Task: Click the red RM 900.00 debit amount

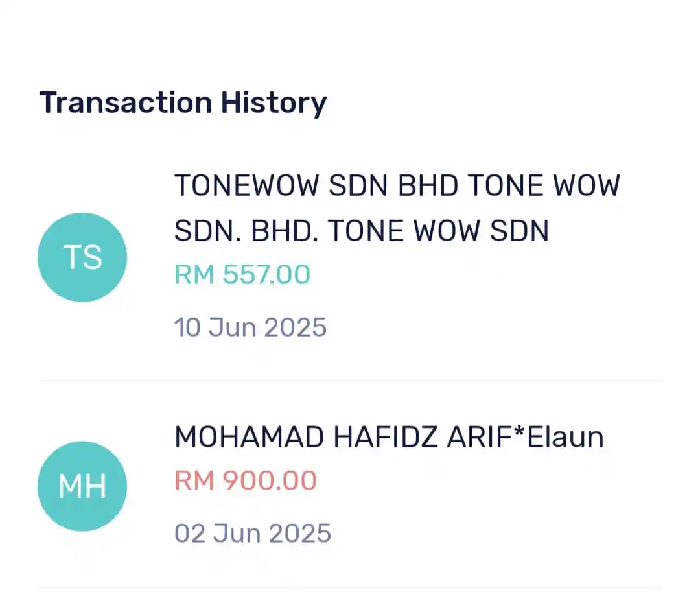Action: pyautogui.click(x=246, y=480)
